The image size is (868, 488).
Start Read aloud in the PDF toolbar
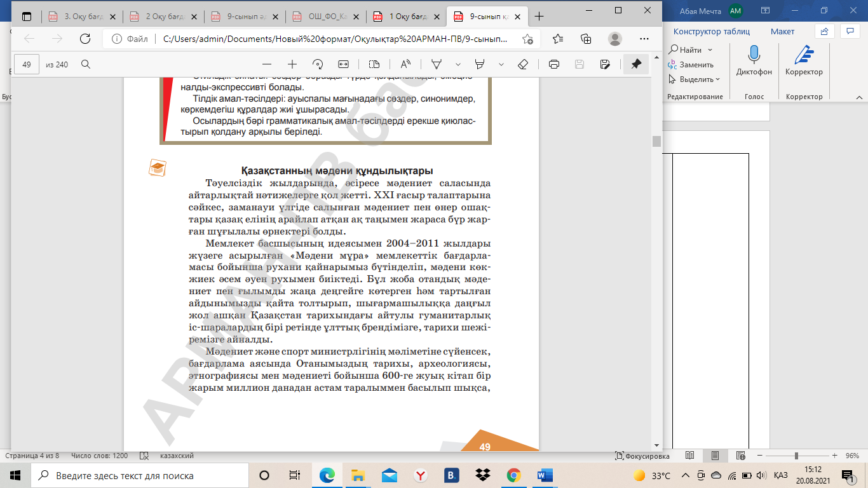[405, 64]
